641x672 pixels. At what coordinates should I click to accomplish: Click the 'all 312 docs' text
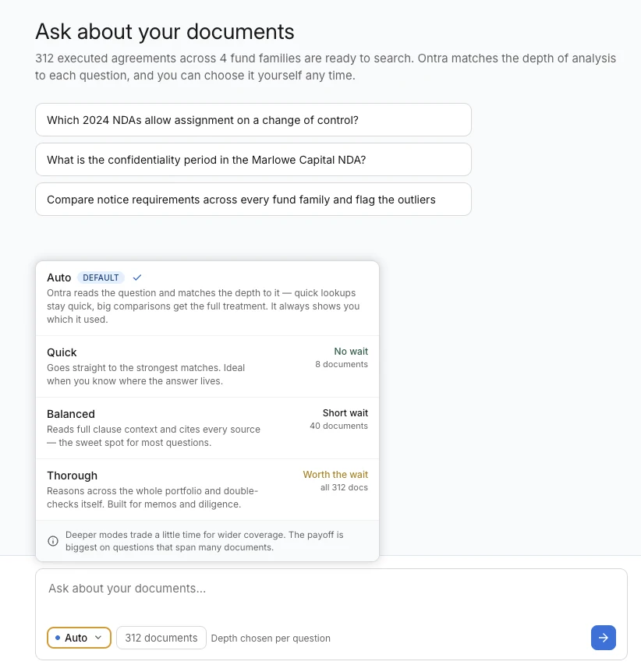click(344, 488)
